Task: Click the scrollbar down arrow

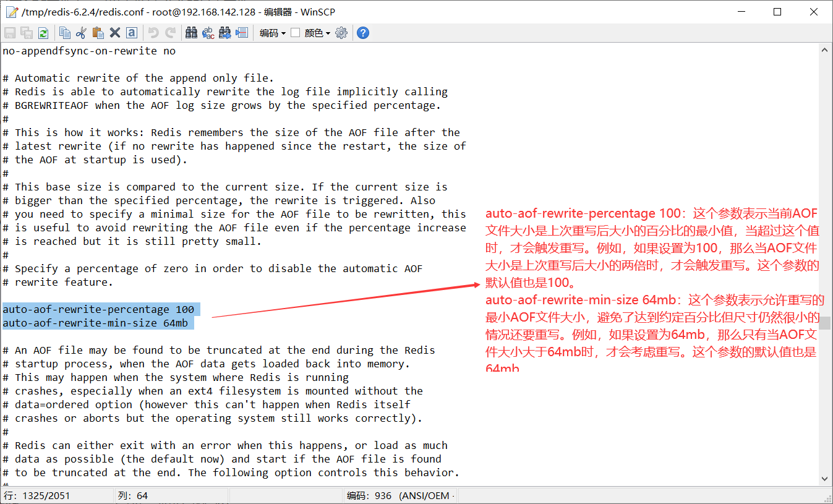Action: 826,478
